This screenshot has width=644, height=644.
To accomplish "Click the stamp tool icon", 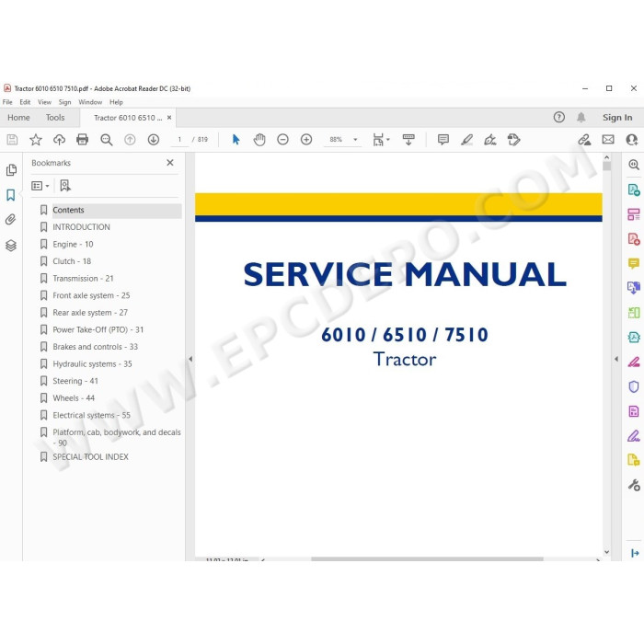I will 513,140.
